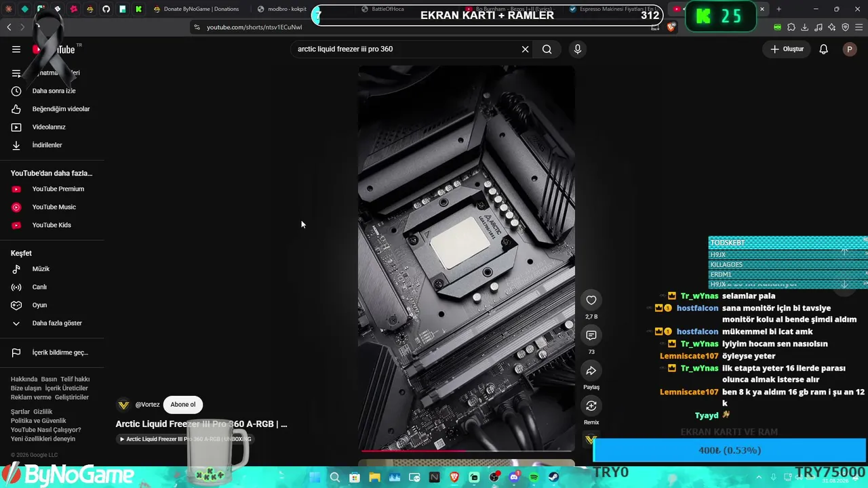Open the pinned GitHub tab
This screenshot has width=868, height=488.
point(106,9)
